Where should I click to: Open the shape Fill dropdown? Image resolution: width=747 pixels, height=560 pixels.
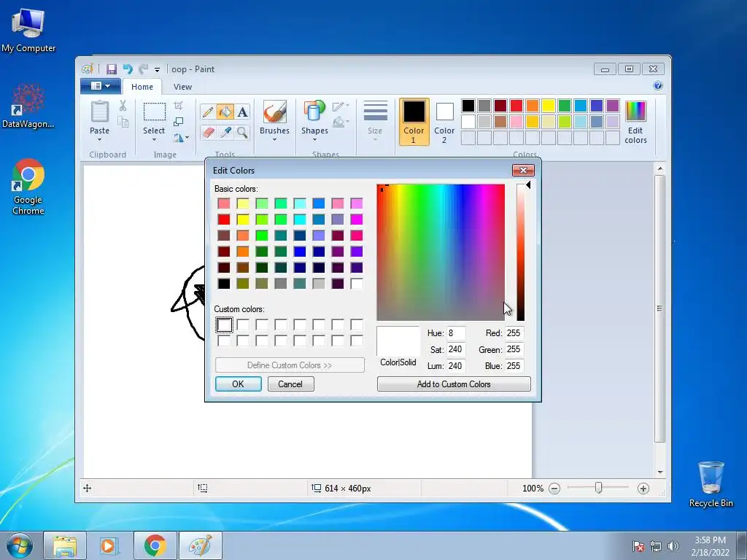[x=341, y=122]
